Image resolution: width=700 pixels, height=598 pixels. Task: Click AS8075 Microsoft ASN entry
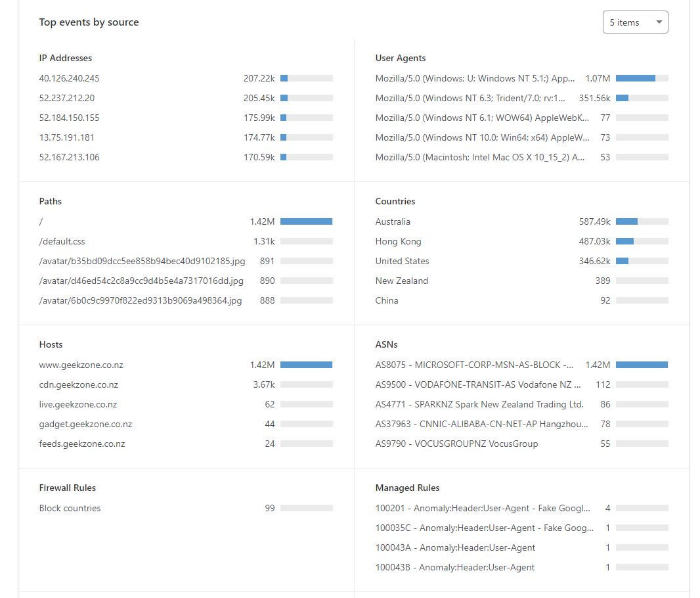(474, 365)
